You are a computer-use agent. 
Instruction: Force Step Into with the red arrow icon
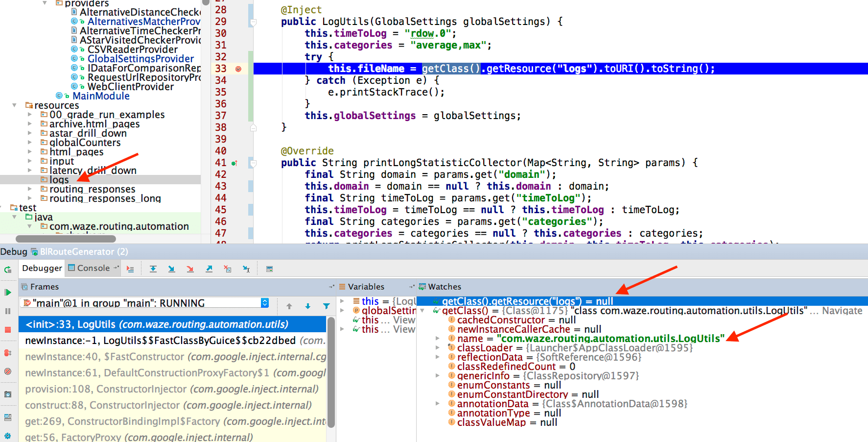pyautogui.click(x=190, y=269)
